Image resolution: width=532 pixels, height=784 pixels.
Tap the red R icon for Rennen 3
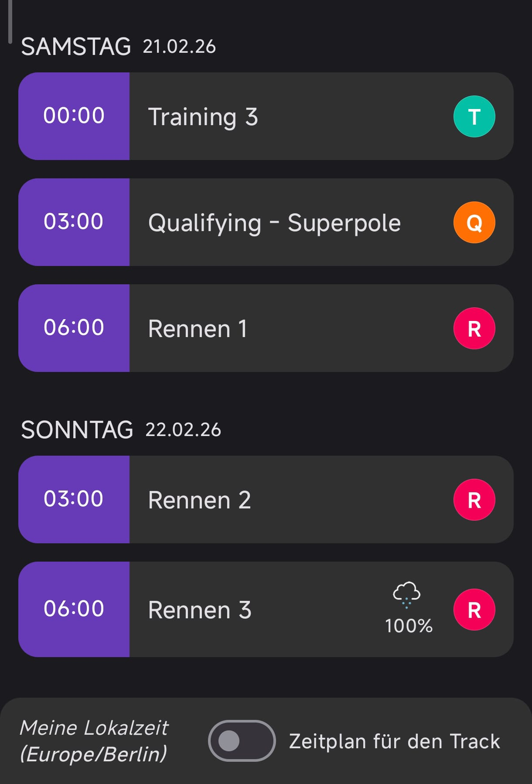pyautogui.click(x=474, y=610)
